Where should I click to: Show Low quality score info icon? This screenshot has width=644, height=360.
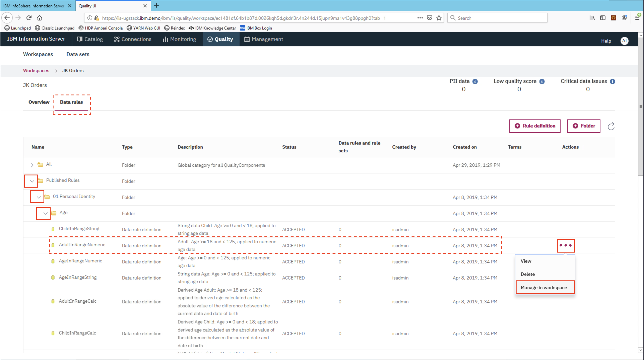[542, 81]
